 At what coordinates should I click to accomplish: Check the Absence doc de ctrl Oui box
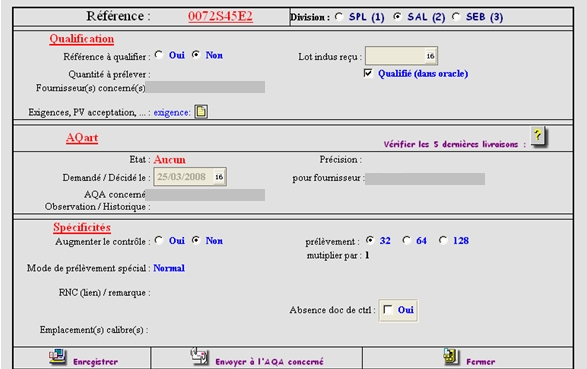point(388,310)
